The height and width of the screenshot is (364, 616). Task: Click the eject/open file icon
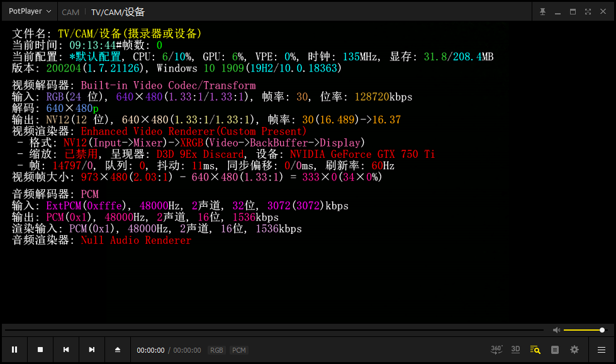coord(118,350)
